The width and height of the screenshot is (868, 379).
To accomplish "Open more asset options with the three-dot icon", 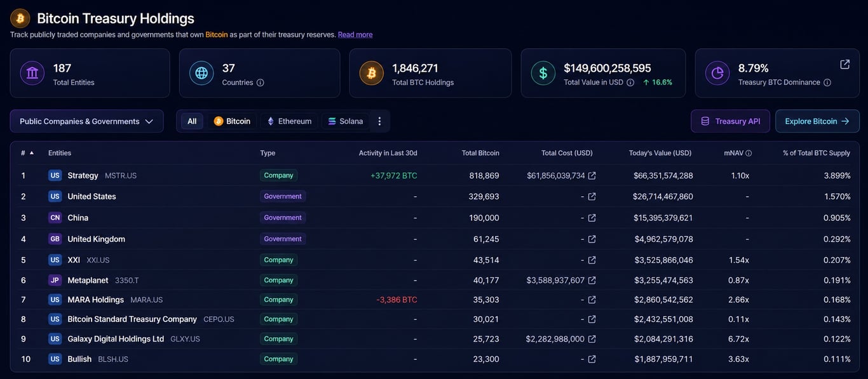I will pyautogui.click(x=380, y=121).
